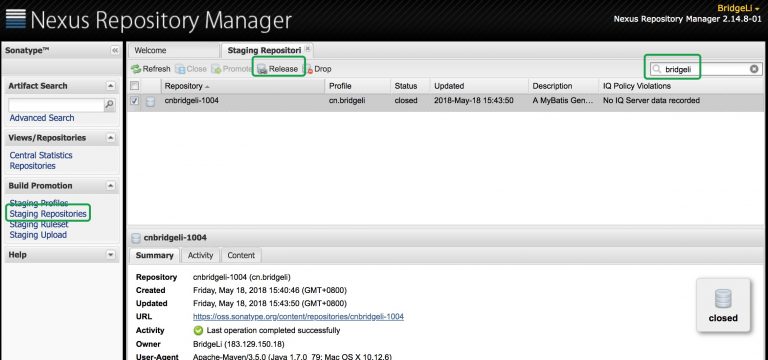Viewport: 768px width, 360px height.
Task: Switch to the Welcome tab
Action: tap(173, 50)
